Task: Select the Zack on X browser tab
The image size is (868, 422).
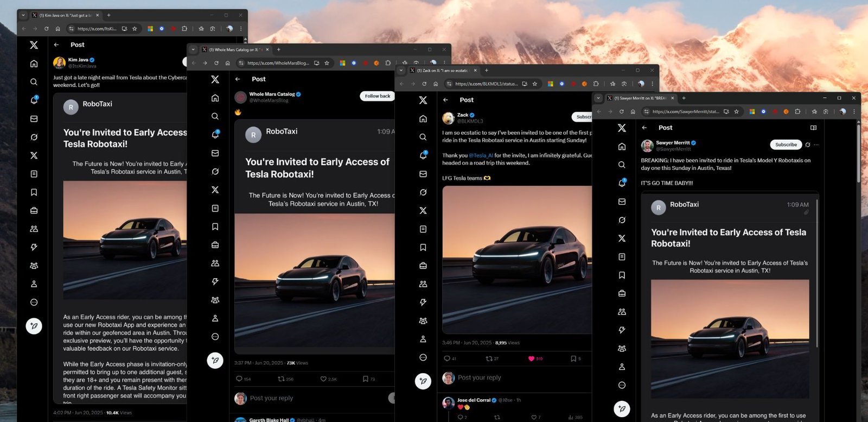Action: tap(443, 70)
